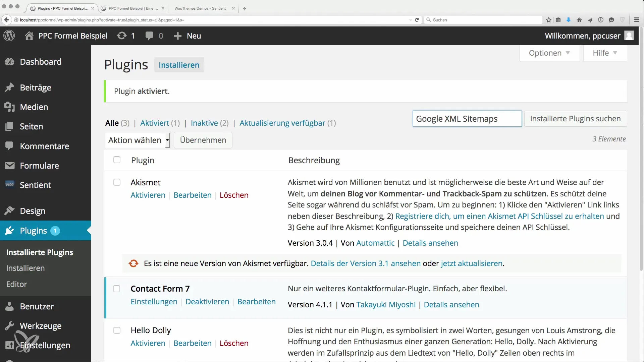The width and height of the screenshot is (644, 362).
Task: Click the Kommentare speech bubble icon
Action: 9,146
